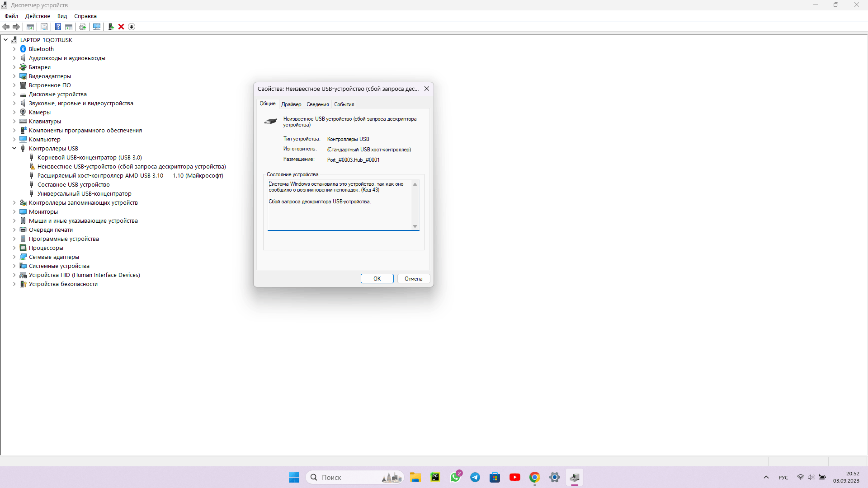This screenshot has width=868, height=488.
Task: Open Telegram from the taskbar
Action: pos(475,477)
